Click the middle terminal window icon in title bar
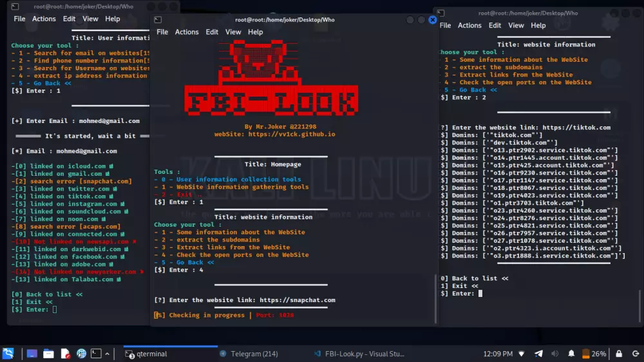This screenshot has width=644, height=362. coord(158,20)
